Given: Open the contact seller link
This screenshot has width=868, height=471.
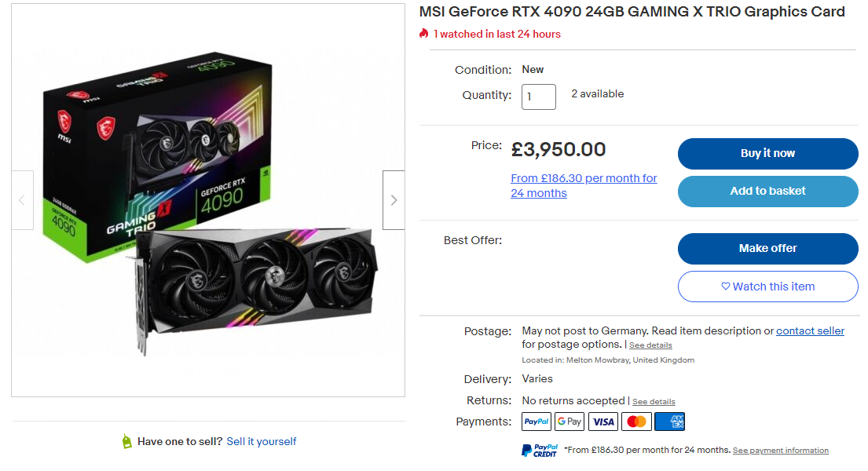Looking at the screenshot, I should [x=810, y=331].
